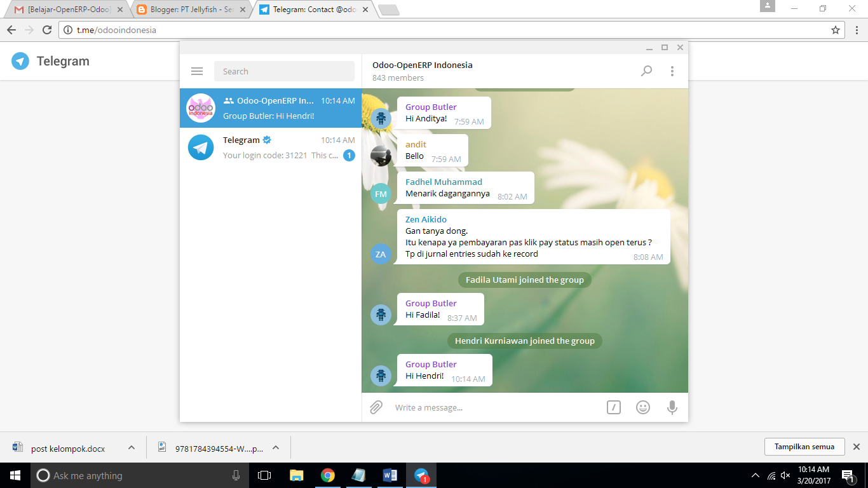Open chat options three-dot menu

click(672, 71)
